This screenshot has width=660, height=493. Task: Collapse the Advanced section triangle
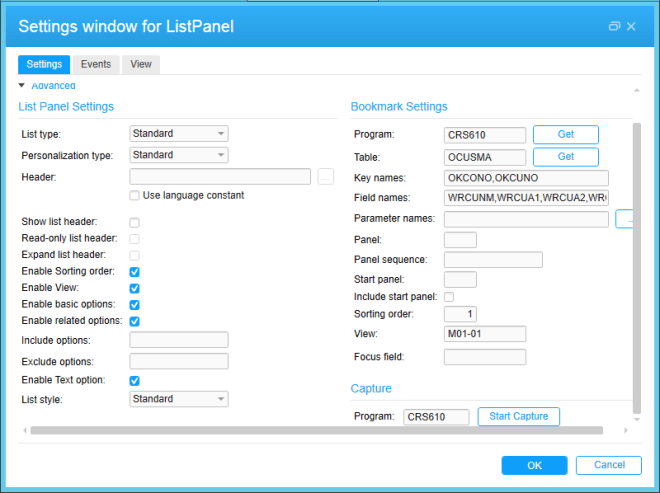coord(22,87)
